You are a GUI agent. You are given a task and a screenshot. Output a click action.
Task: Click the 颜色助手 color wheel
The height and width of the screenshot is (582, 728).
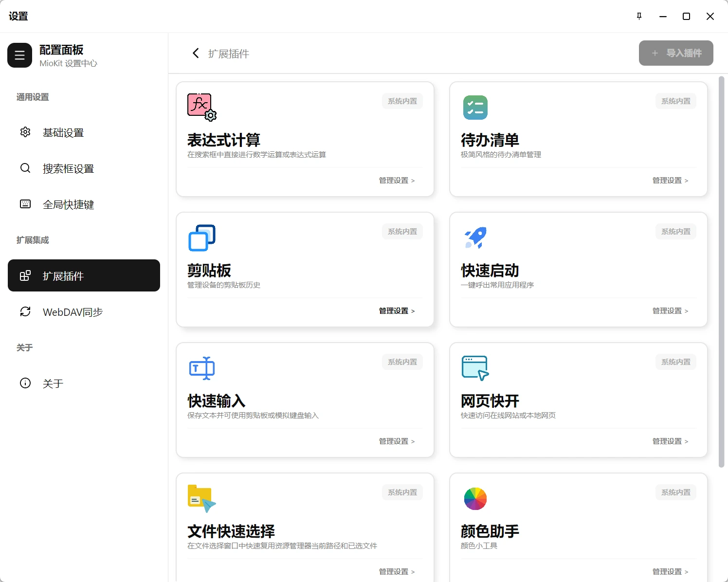click(475, 498)
